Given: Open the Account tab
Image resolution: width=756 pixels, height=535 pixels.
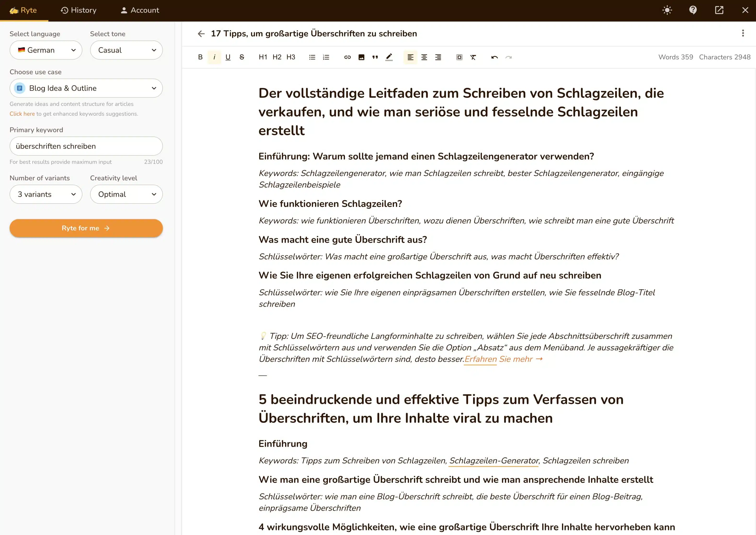Looking at the screenshot, I should (140, 10).
